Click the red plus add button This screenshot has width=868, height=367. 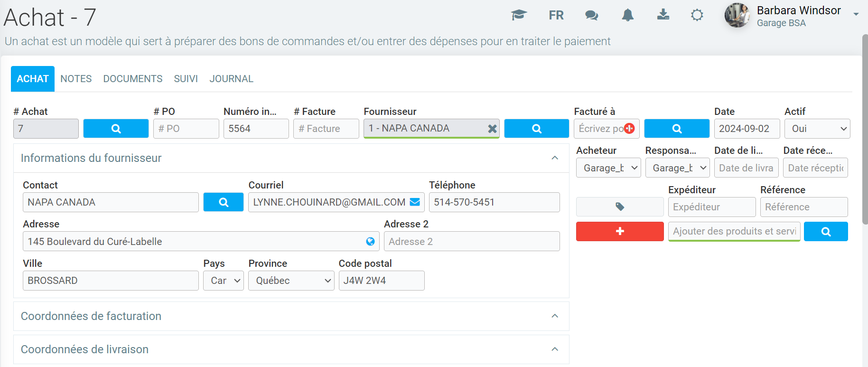click(619, 231)
